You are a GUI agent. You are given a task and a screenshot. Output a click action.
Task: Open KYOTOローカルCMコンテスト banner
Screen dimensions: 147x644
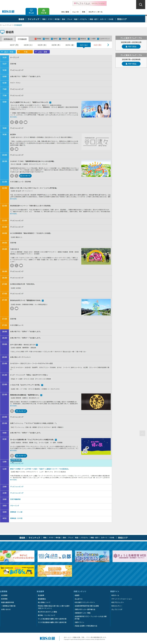coord(55,571)
